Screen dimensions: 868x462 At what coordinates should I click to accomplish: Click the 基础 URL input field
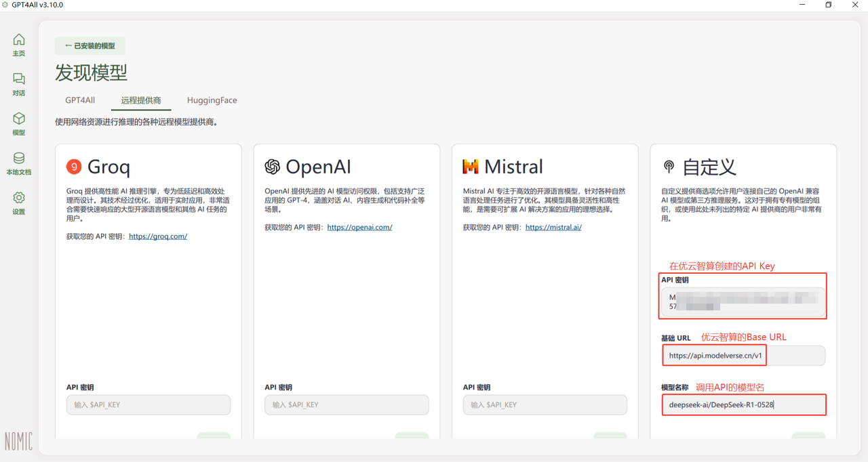point(743,355)
